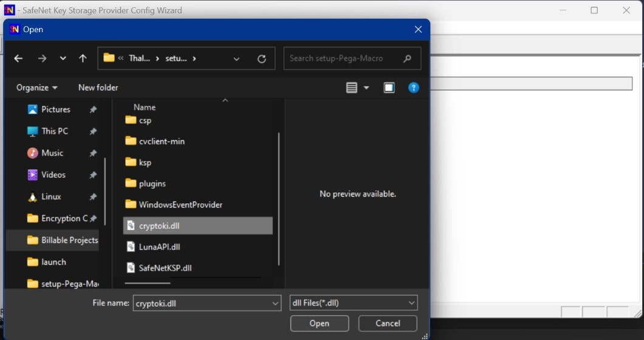
Task: Open the File name dropdown list
Action: [x=275, y=303]
